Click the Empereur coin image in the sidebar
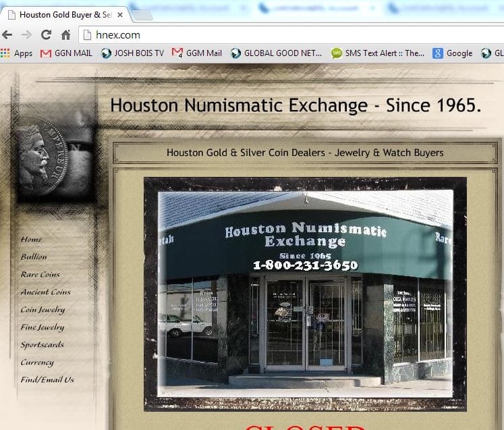The width and height of the screenshot is (504, 430). point(55,157)
